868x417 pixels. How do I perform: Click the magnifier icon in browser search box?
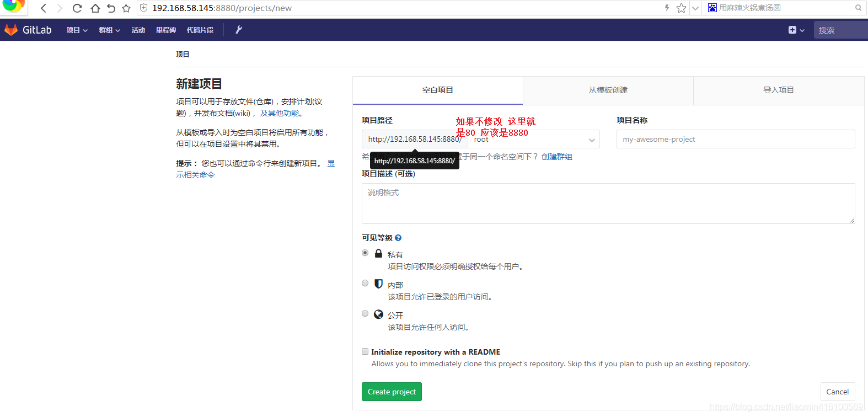[x=858, y=8]
